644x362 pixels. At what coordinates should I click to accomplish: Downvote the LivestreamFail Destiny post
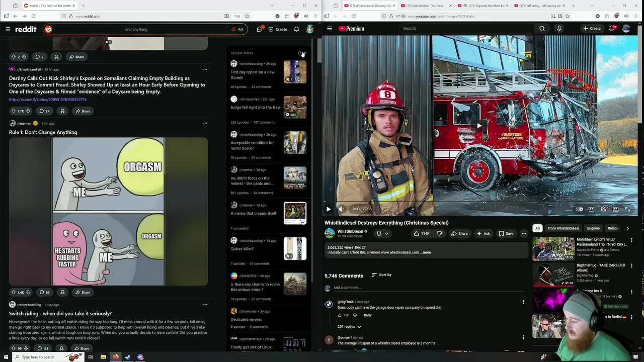[28, 111]
